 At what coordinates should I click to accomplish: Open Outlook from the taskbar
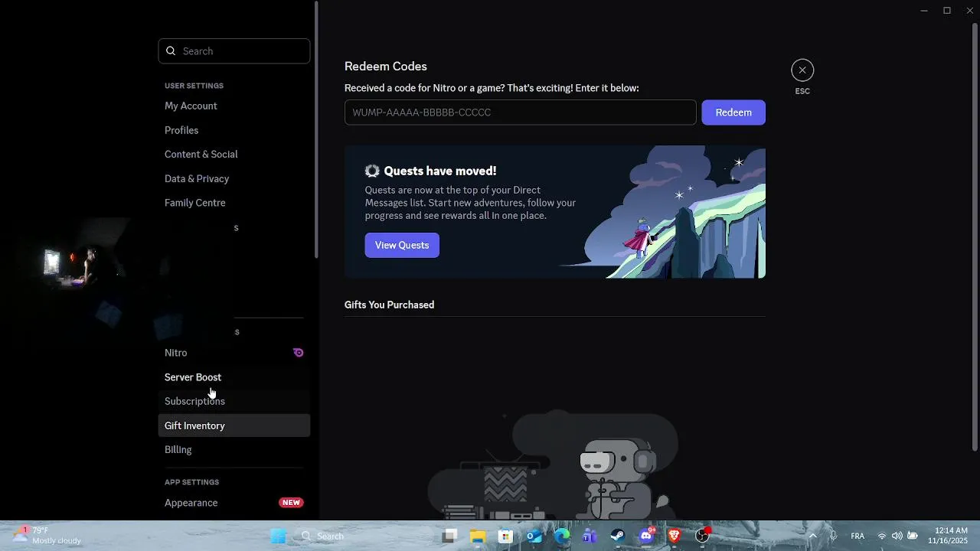(534, 536)
